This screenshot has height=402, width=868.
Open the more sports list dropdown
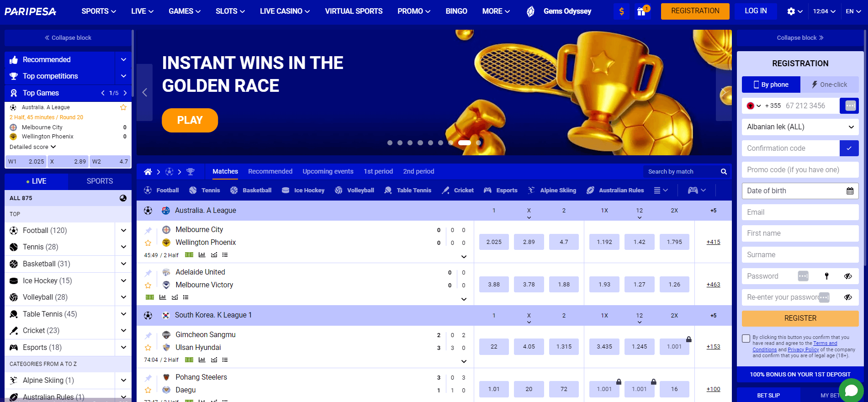[x=661, y=190]
